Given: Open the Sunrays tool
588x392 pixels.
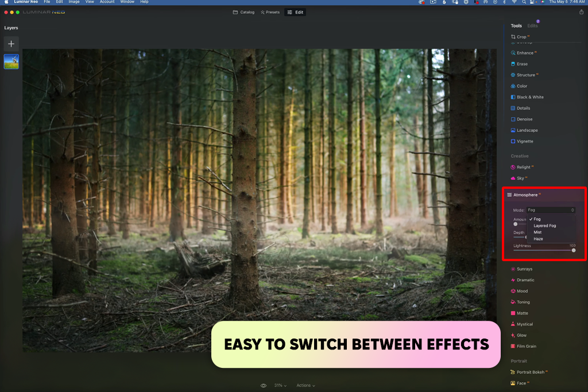Looking at the screenshot, I should (521, 269).
